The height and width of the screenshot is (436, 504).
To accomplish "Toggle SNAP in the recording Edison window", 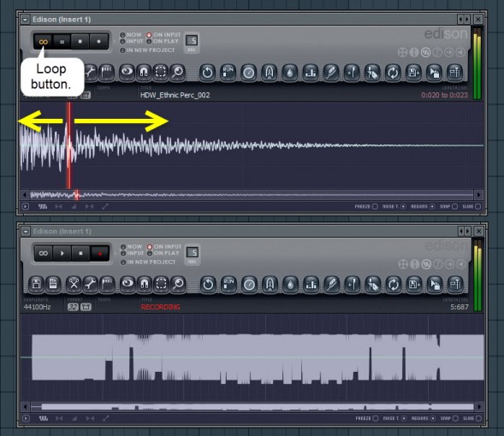I will [x=449, y=418].
